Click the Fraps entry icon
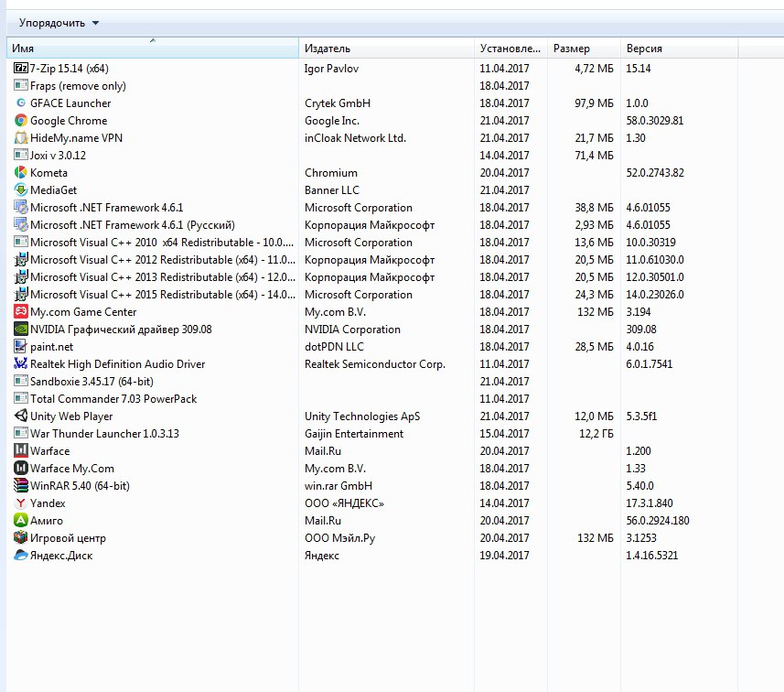784x692 pixels. pos(20,85)
